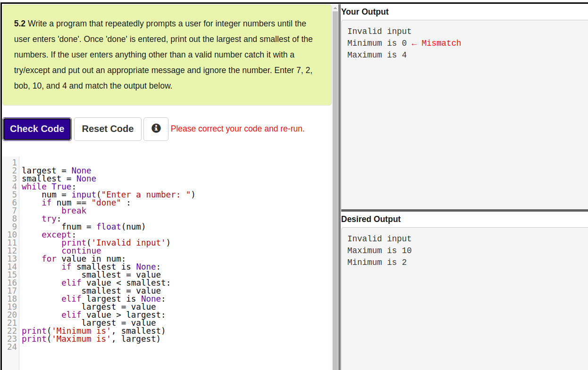
Task: Click the 'elif value > largest:' line
Action: (x=114, y=315)
